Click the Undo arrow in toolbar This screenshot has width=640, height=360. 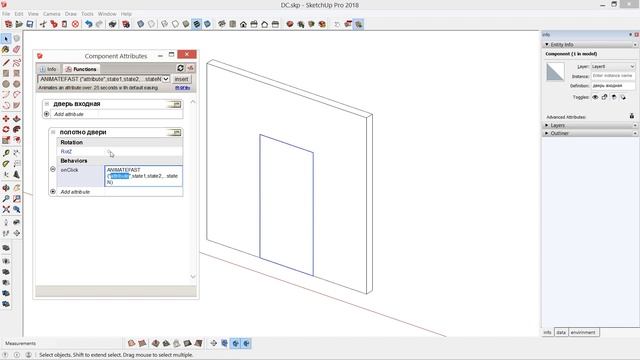[x=88, y=24]
